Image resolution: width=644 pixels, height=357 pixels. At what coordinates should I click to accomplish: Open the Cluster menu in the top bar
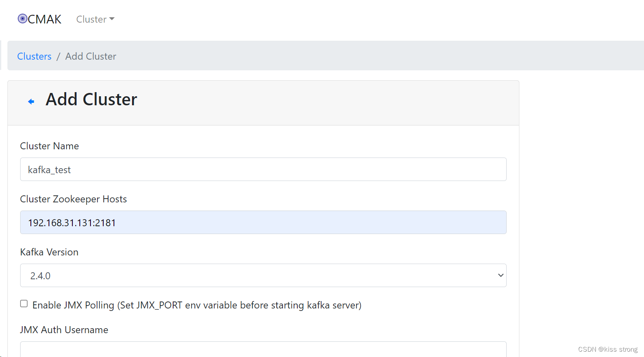coord(95,19)
